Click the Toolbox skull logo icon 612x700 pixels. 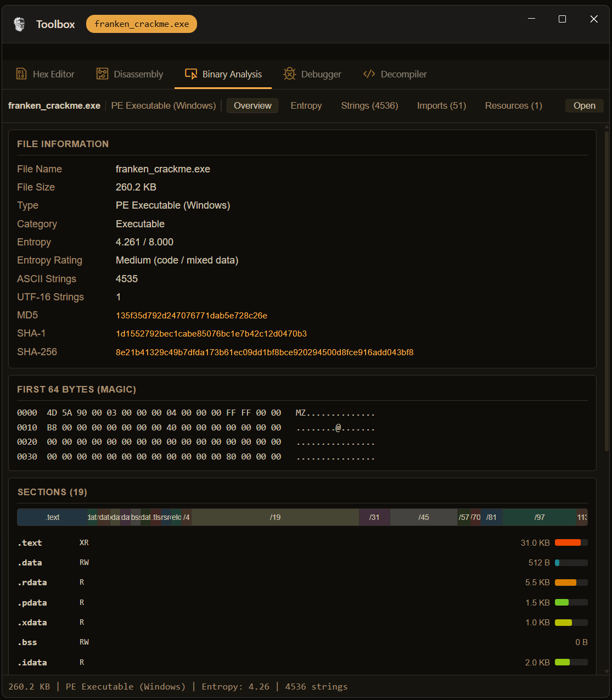(20, 24)
